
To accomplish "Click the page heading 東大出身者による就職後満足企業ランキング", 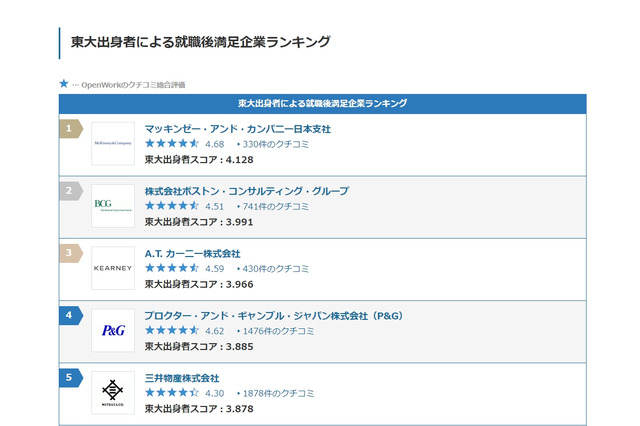I will click(200, 42).
